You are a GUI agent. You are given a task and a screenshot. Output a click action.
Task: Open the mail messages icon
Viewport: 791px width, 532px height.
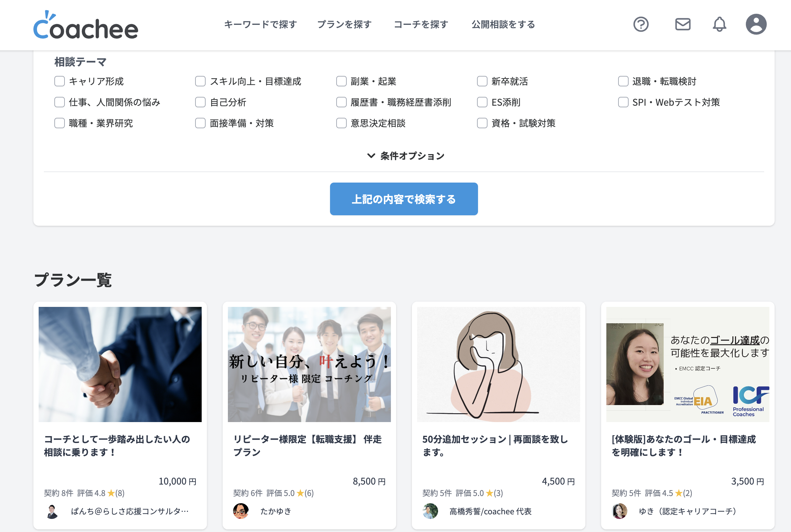pyautogui.click(x=682, y=25)
